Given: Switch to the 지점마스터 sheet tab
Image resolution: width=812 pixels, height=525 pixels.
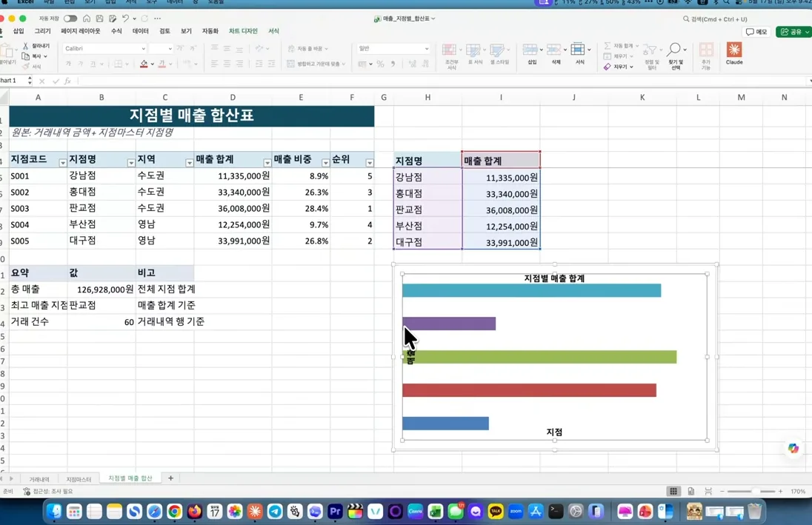Looking at the screenshot, I should [x=79, y=479].
